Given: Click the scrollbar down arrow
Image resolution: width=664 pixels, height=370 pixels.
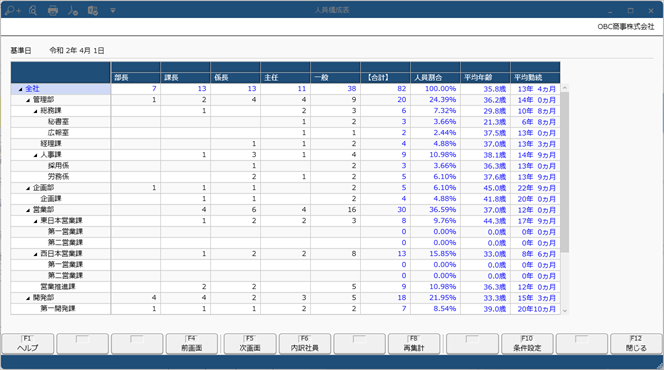Looking at the screenshot, I should pos(564,310).
